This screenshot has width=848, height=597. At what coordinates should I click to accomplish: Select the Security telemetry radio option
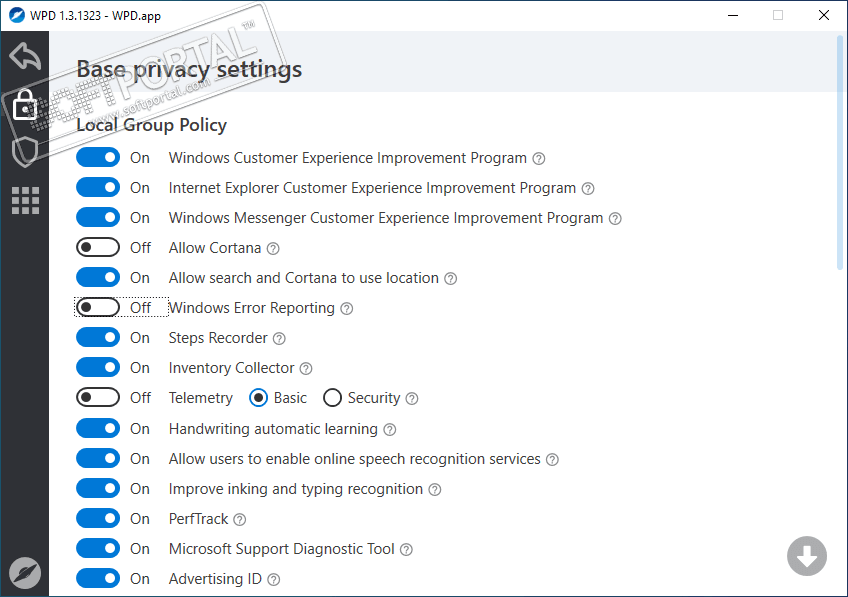click(x=332, y=398)
